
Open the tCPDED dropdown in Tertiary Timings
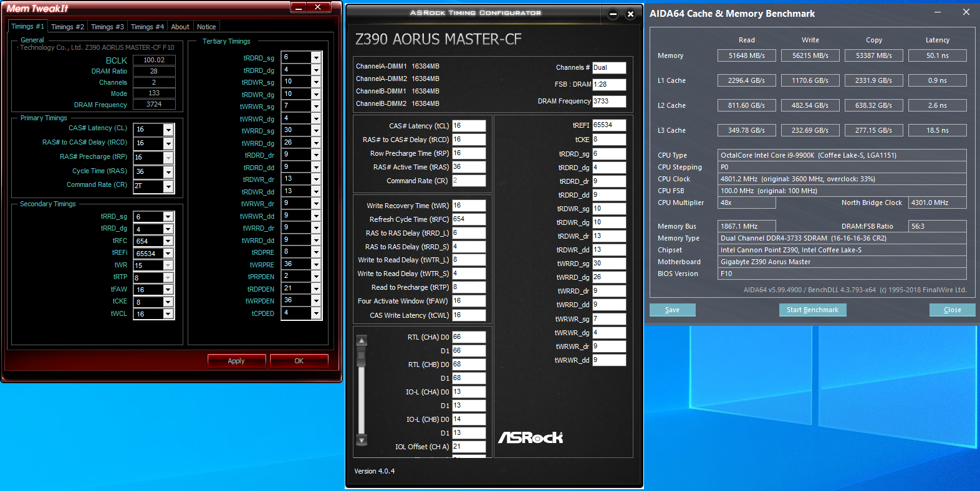[316, 313]
